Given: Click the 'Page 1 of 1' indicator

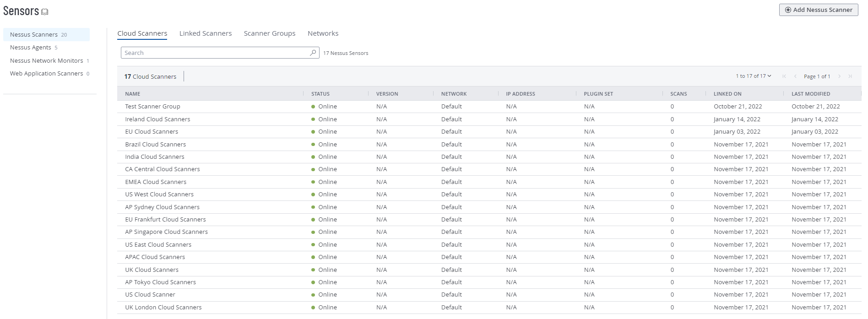Looking at the screenshot, I should tap(817, 76).
